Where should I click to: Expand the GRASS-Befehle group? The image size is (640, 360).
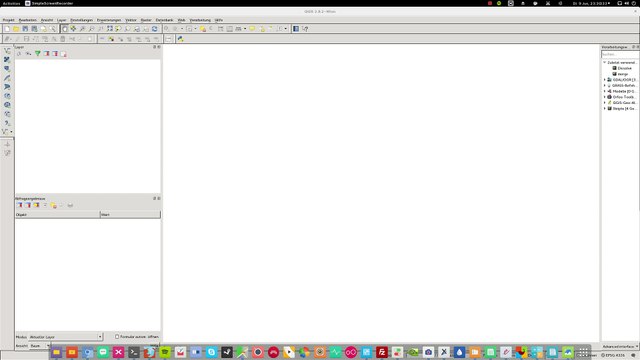tap(604, 86)
